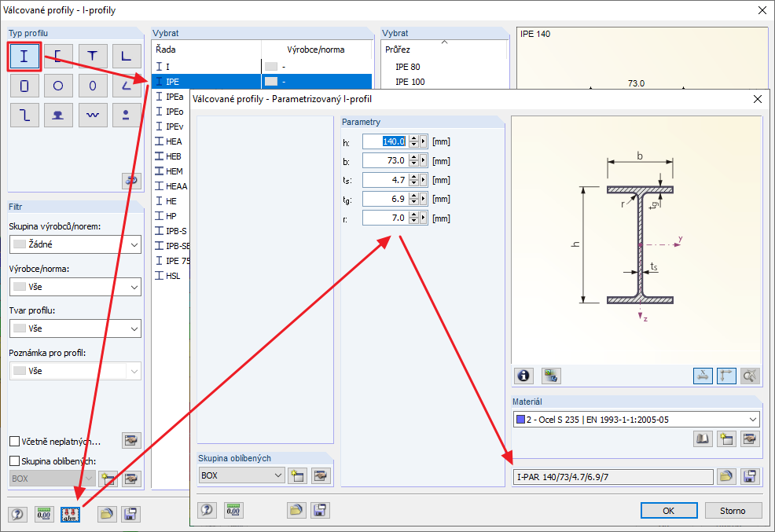Click the info button below profile preview
This screenshot has height=532, width=775.
click(523, 376)
